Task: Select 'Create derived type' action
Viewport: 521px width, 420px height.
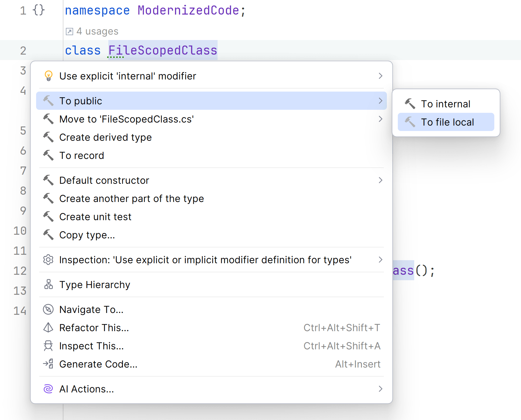Action: pos(105,137)
